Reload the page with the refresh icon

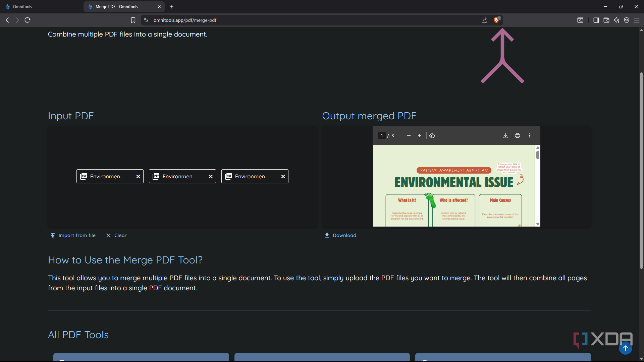[28, 20]
